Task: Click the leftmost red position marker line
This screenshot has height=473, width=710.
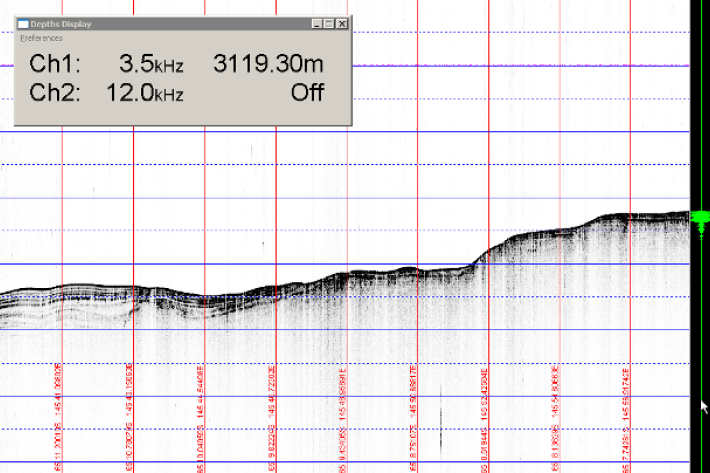Action: pos(62,200)
